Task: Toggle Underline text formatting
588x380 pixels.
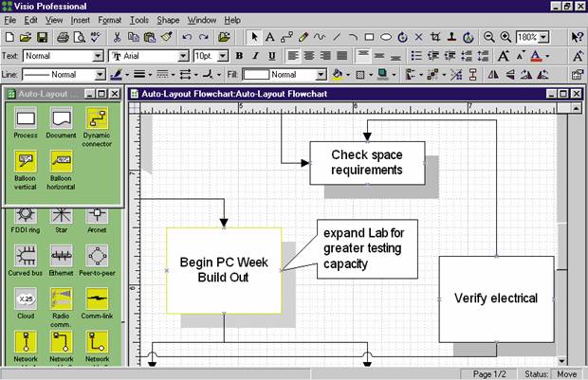Action: [x=270, y=56]
